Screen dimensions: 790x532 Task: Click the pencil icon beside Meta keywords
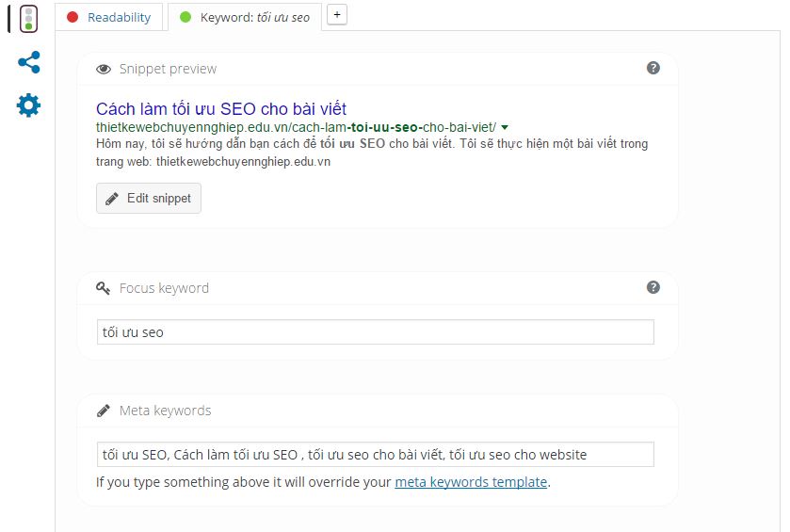pos(104,411)
